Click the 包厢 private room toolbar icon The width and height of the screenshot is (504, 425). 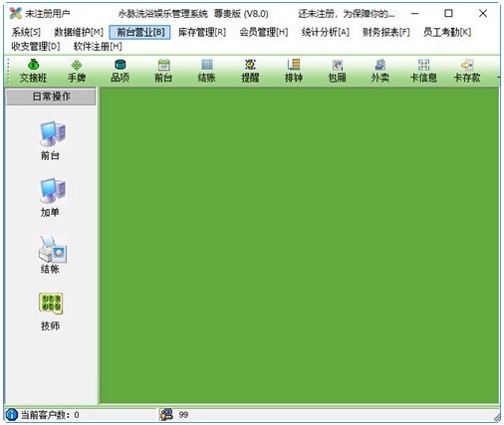(337, 71)
